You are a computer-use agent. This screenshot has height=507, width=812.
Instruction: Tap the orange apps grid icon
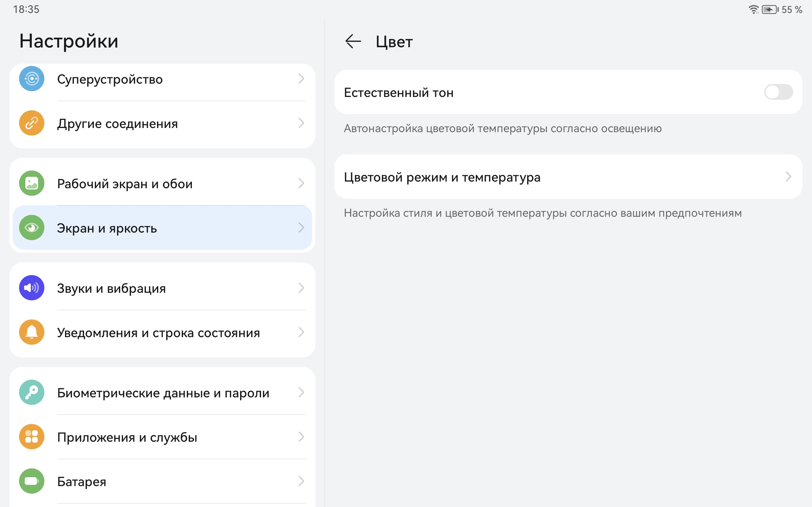(31, 437)
